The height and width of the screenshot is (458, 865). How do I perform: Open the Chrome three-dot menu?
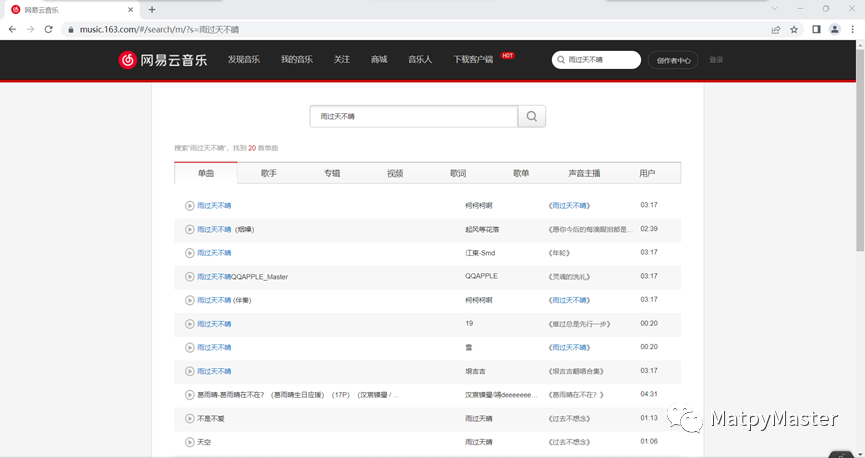coord(853,30)
